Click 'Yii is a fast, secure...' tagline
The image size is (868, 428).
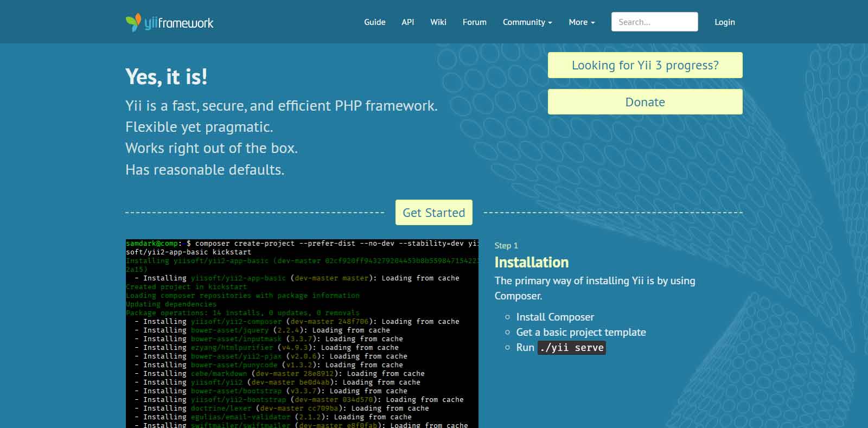pos(282,106)
